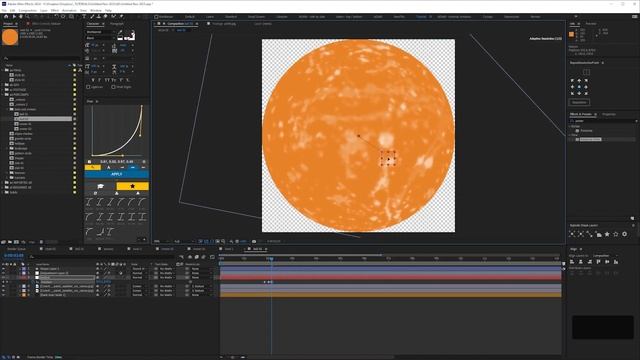Select the Puppet Pin tool

[x=121, y=17]
